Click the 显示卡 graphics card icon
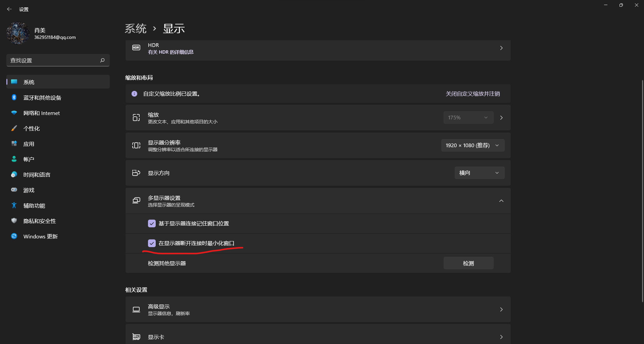 [x=136, y=337]
